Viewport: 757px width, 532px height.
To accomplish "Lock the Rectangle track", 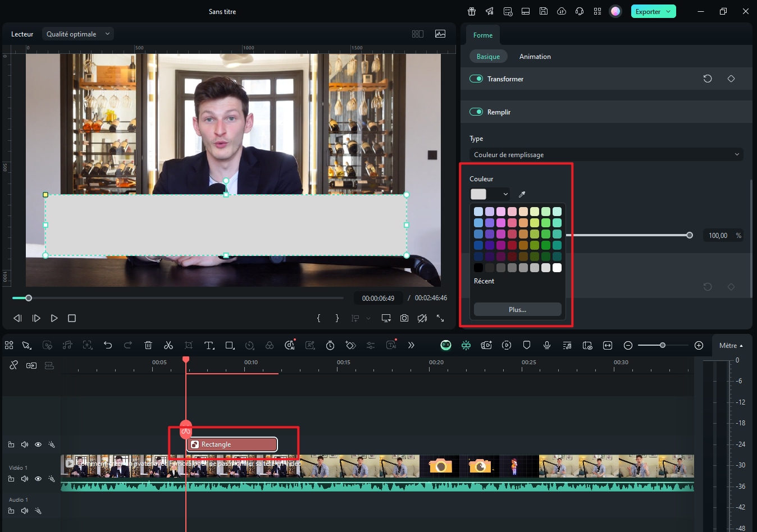I will (x=11, y=444).
